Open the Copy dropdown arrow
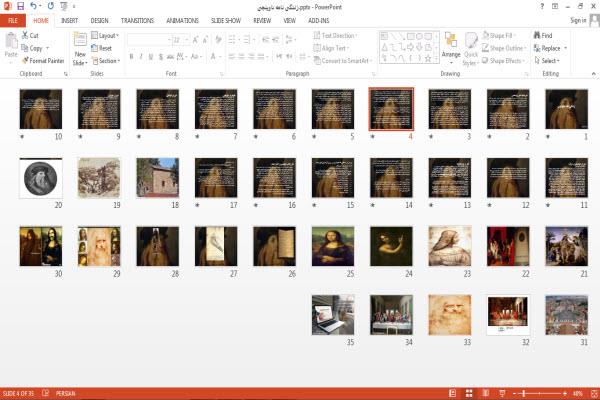The width and height of the screenshot is (600, 400). (x=48, y=48)
